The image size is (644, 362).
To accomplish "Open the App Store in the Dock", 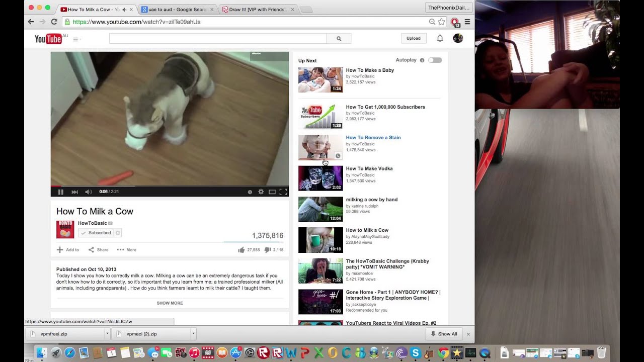I will [x=235, y=353].
